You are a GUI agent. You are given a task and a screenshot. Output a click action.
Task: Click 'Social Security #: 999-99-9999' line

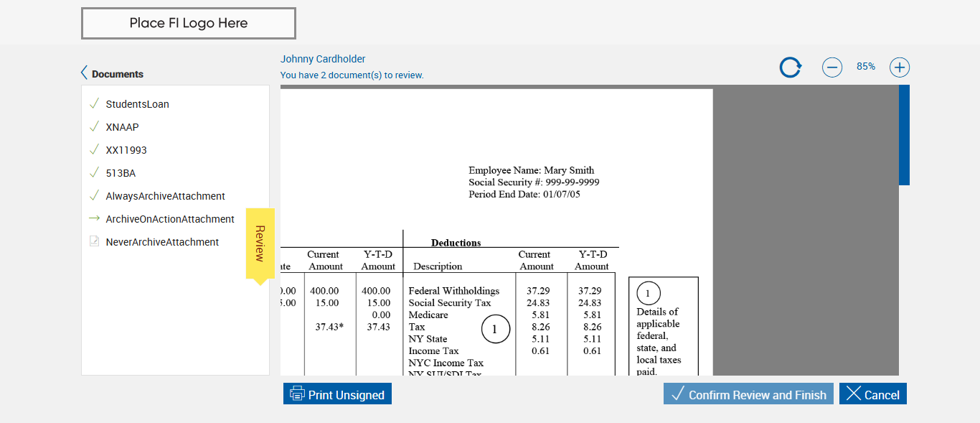point(534,182)
